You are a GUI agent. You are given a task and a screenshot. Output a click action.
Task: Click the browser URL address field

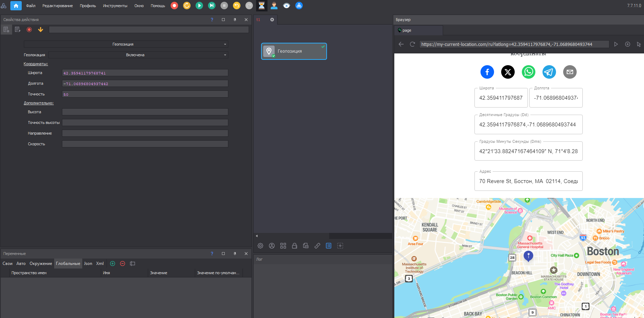[x=514, y=44]
